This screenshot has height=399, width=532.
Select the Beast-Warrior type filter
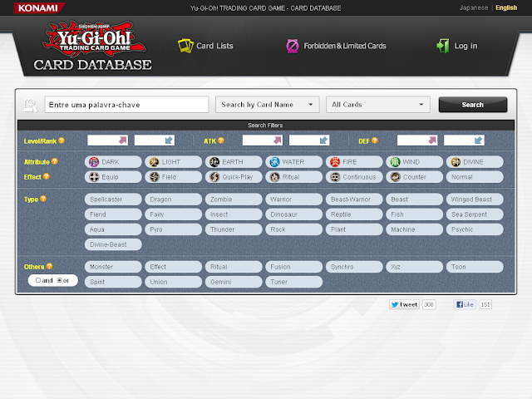[x=354, y=199]
